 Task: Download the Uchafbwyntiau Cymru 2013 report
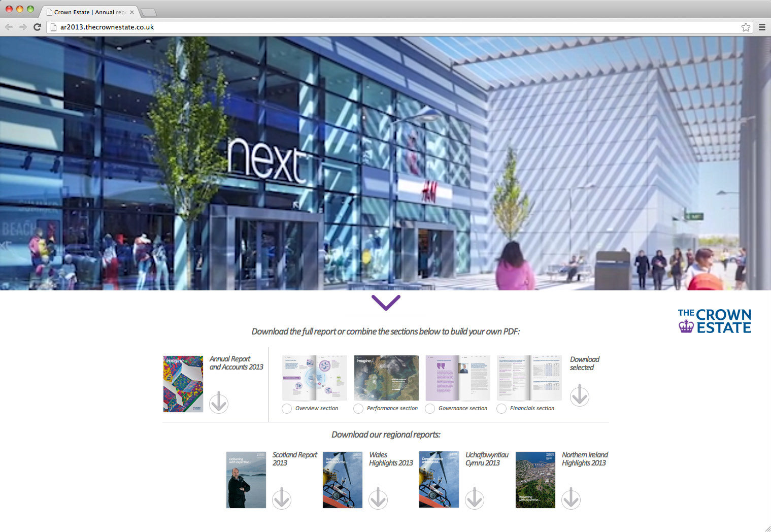coord(474,499)
